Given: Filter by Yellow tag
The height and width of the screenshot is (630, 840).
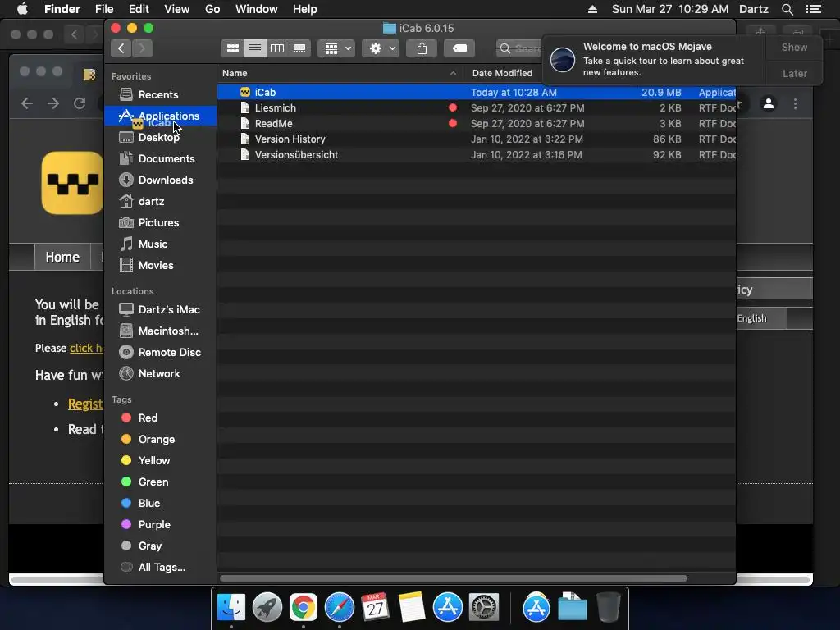Looking at the screenshot, I should [161, 461].
